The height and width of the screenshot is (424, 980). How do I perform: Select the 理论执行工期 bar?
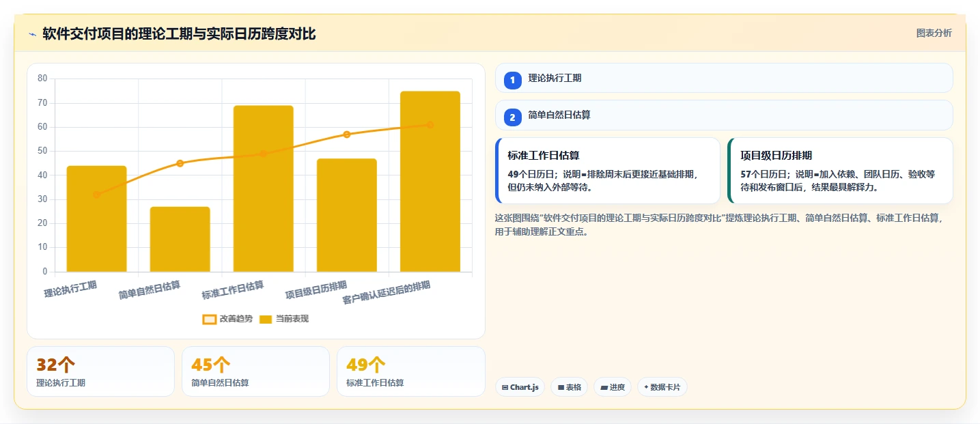[x=96, y=219]
